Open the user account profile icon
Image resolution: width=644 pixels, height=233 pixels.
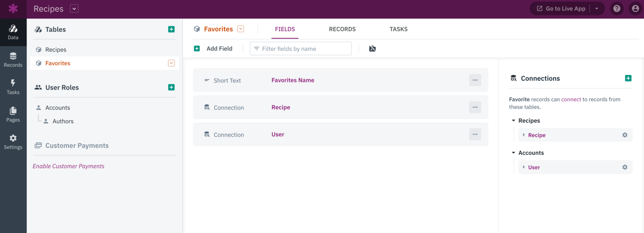click(635, 9)
